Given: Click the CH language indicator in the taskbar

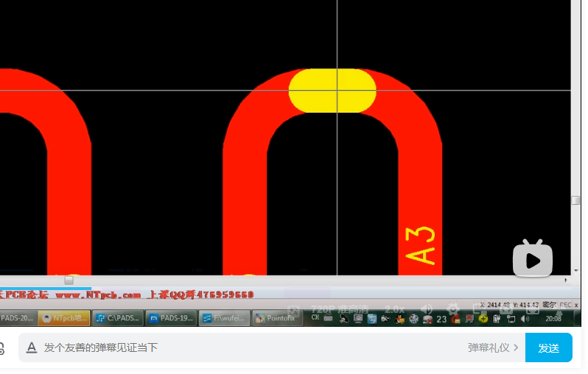Looking at the screenshot, I should click(x=315, y=318).
